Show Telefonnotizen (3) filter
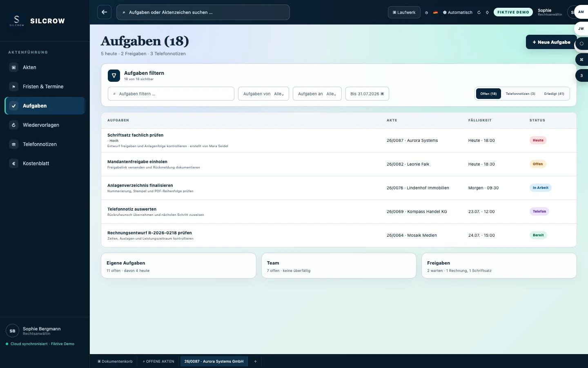The height and width of the screenshot is (368, 588). click(520, 94)
